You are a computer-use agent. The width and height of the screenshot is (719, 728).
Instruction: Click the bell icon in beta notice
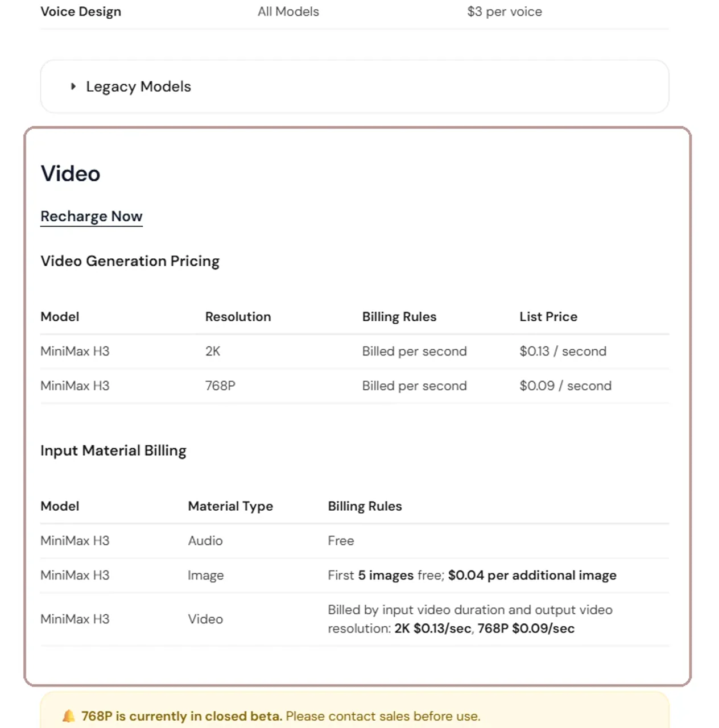68,716
